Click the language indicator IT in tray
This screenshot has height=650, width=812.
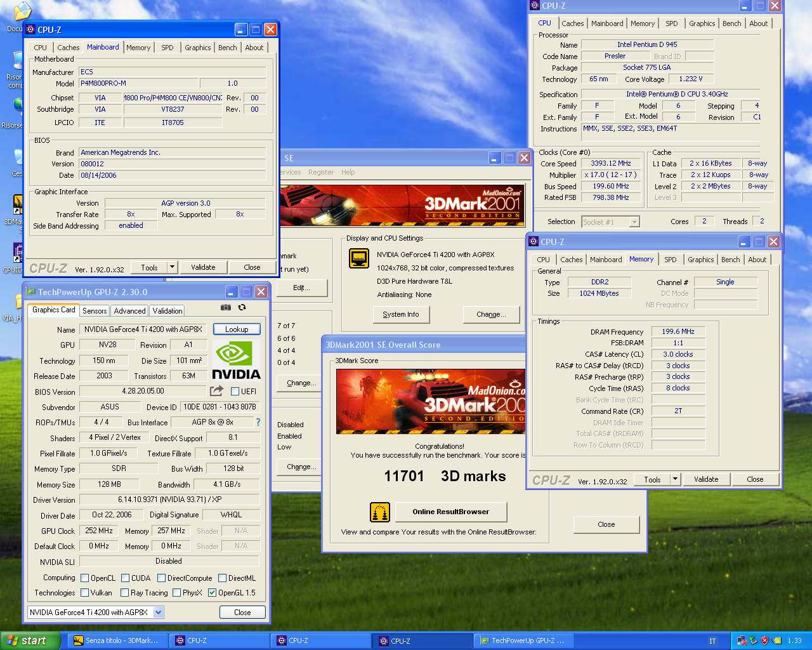[712, 641]
